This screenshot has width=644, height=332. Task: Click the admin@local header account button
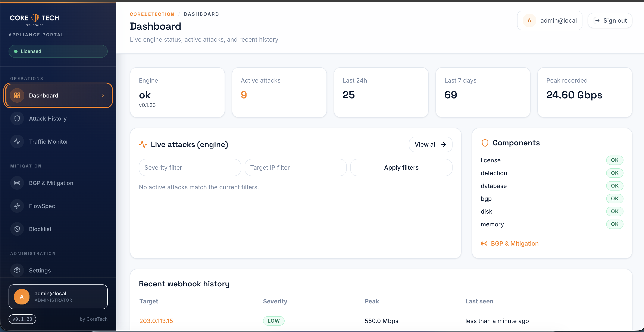click(x=550, y=20)
